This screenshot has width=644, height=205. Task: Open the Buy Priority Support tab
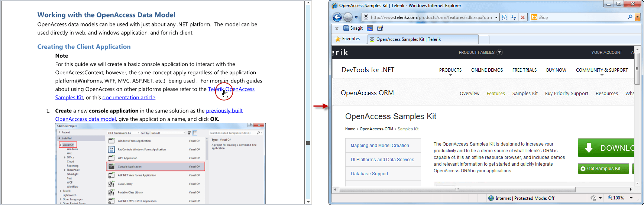tap(566, 94)
